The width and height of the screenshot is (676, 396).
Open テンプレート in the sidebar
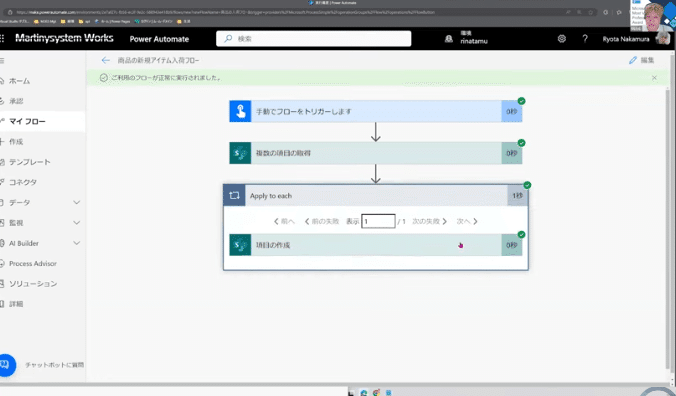[29, 162]
